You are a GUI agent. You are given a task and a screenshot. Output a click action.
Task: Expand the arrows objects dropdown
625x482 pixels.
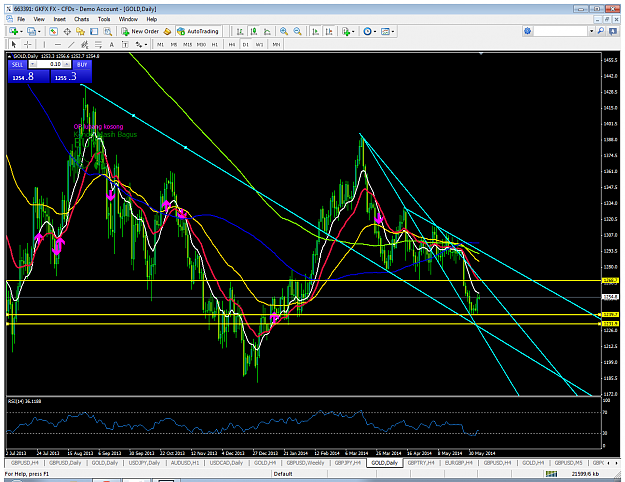click(146, 45)
